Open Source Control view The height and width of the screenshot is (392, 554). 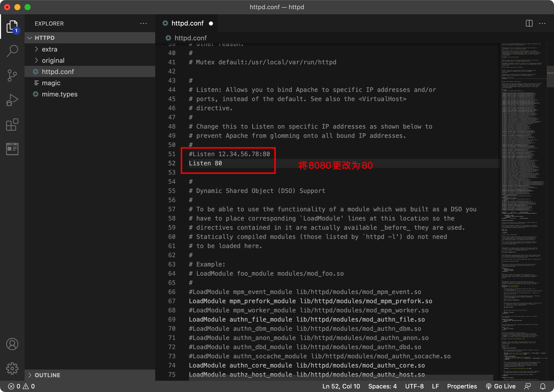12,75
